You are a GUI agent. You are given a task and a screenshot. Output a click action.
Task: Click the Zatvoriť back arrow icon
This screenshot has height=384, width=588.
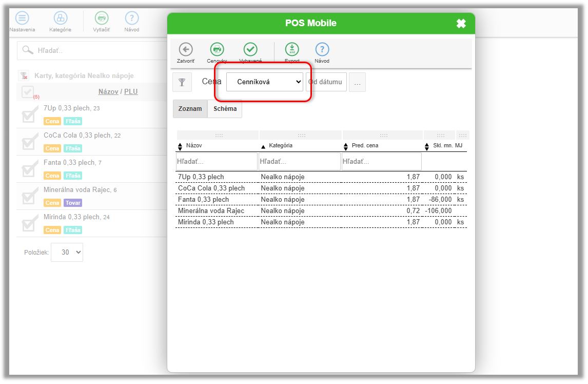pos(186,50)
